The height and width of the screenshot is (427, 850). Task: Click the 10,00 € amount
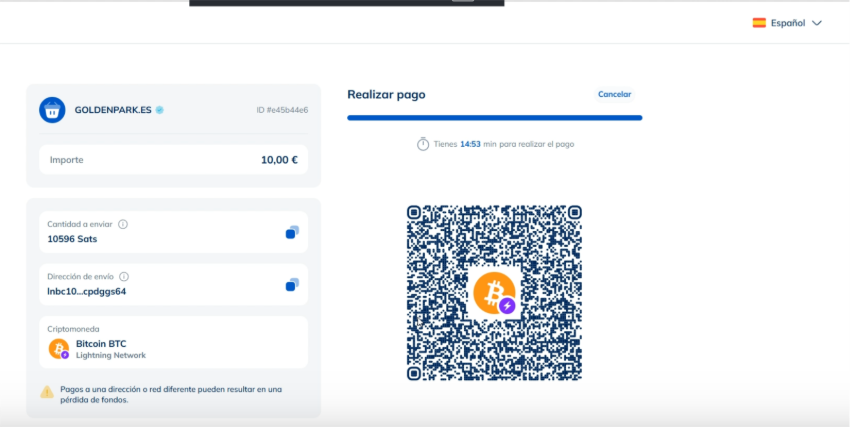[279, 160]
